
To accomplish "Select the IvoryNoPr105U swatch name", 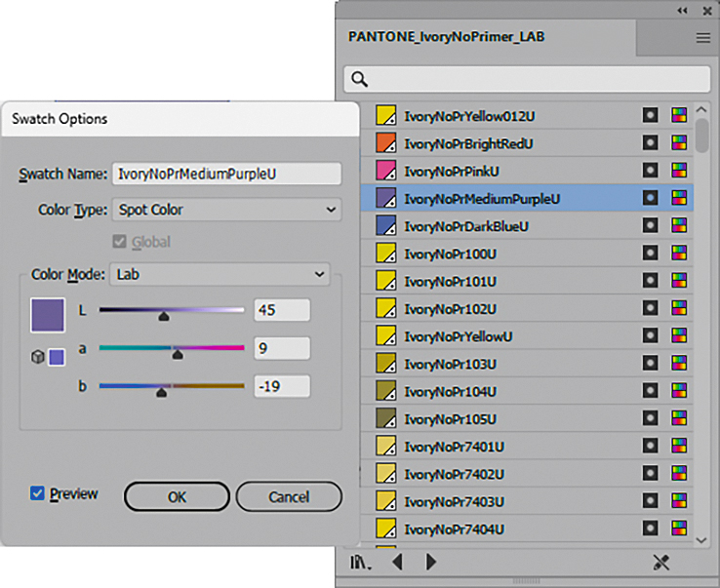I will 450,419.
